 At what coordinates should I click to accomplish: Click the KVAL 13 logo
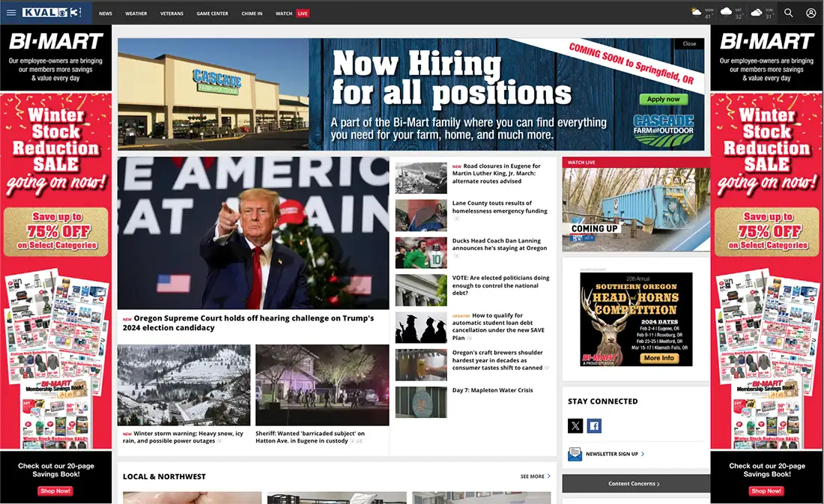(x=52, y=13)
